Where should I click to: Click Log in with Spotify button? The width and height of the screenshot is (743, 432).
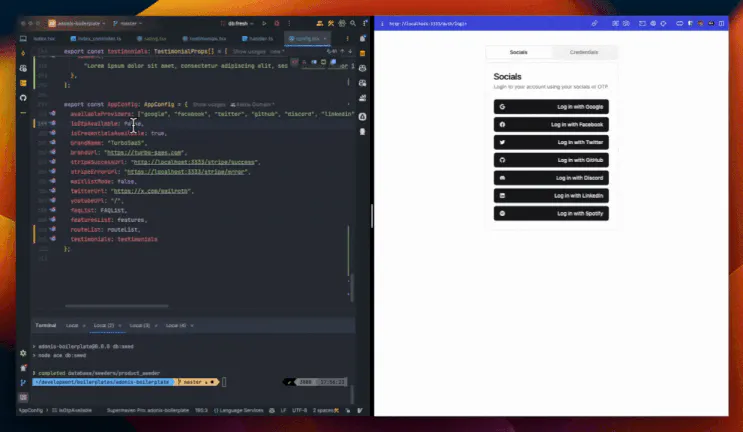[x=551, y=213]
